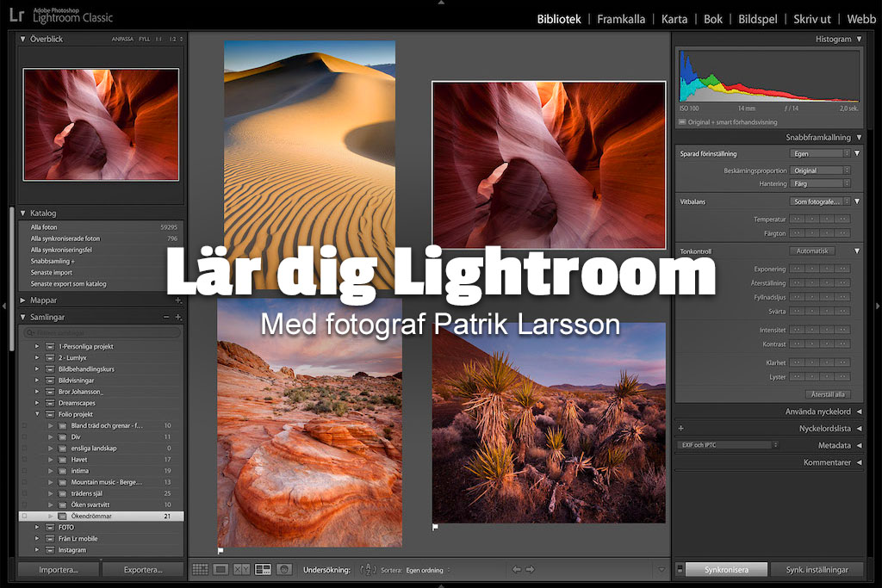The height and width of the screenshot is (588, 882).
Task: Tick the checkbox beside Havet collection
Action: click(24, 460)
